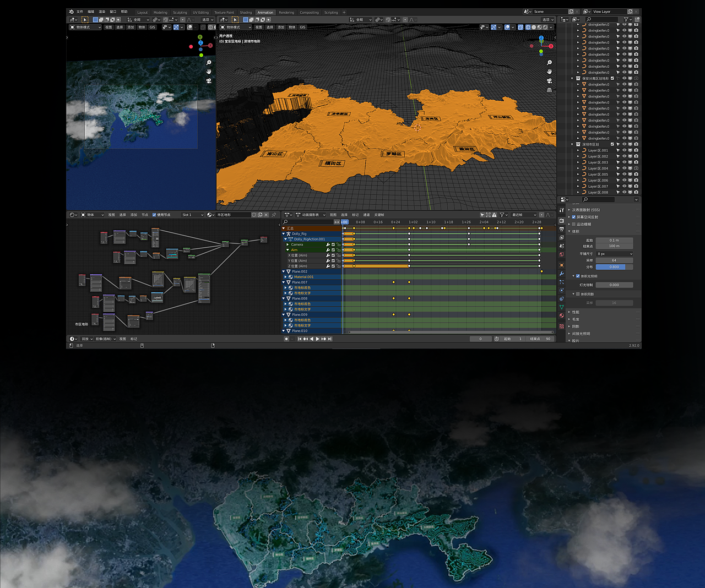Switch to Layout workspace tab
705x588 pixels.
[x=143, y=12]
